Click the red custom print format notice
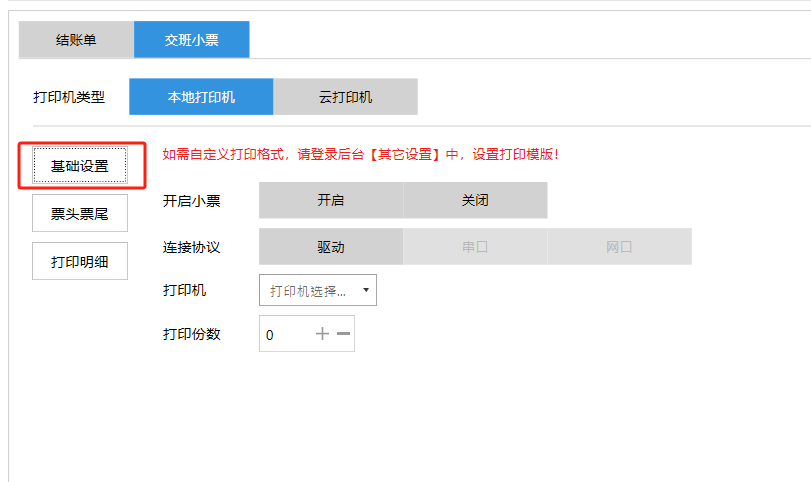Image resolution: width=811 pixels, height=482 pixels. pos(360,154)
